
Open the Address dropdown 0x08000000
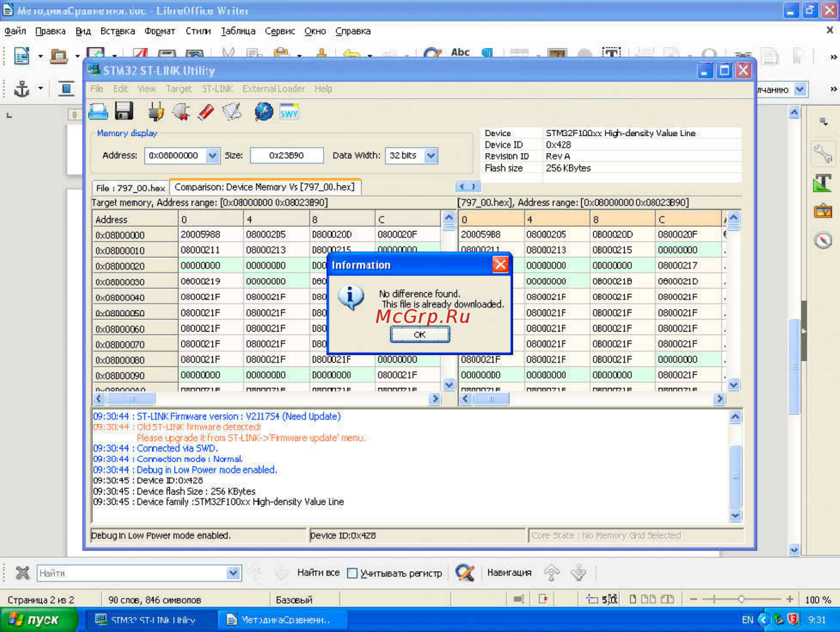tap(212, 155)
